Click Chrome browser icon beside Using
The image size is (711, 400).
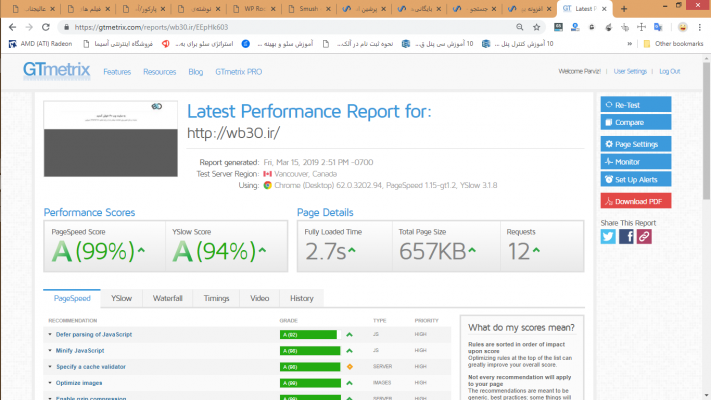coord(268,185)
